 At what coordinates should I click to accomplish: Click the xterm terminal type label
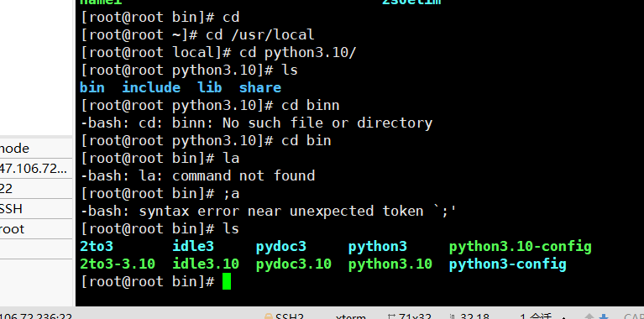tap(351, 316)
